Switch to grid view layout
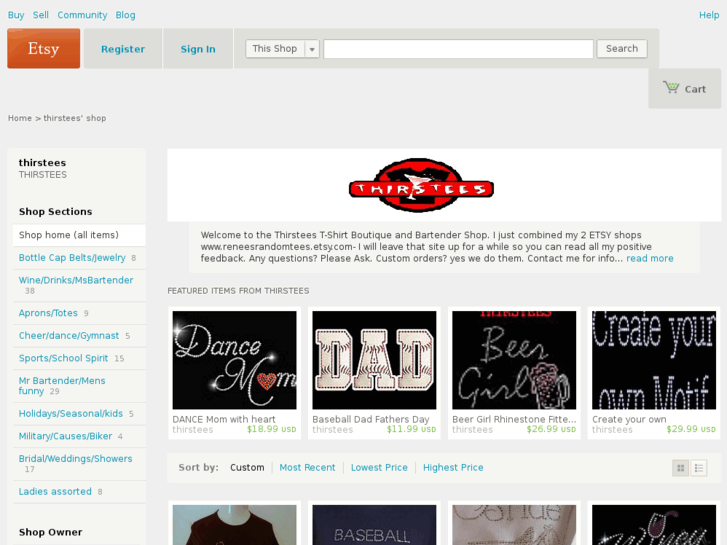The height and width of the screenshot is (545, 727). (681, 468)
